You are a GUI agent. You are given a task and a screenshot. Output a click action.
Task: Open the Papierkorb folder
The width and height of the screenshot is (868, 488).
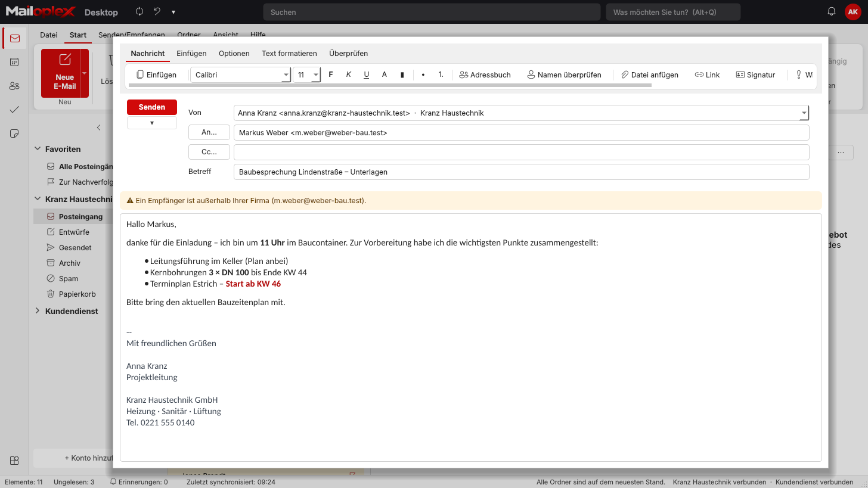click(73, 294)
